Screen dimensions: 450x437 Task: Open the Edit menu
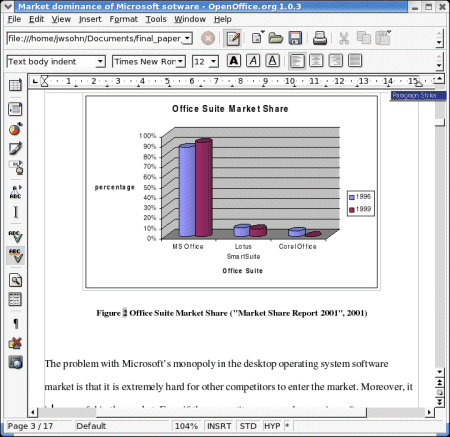[x=36, y=19]
